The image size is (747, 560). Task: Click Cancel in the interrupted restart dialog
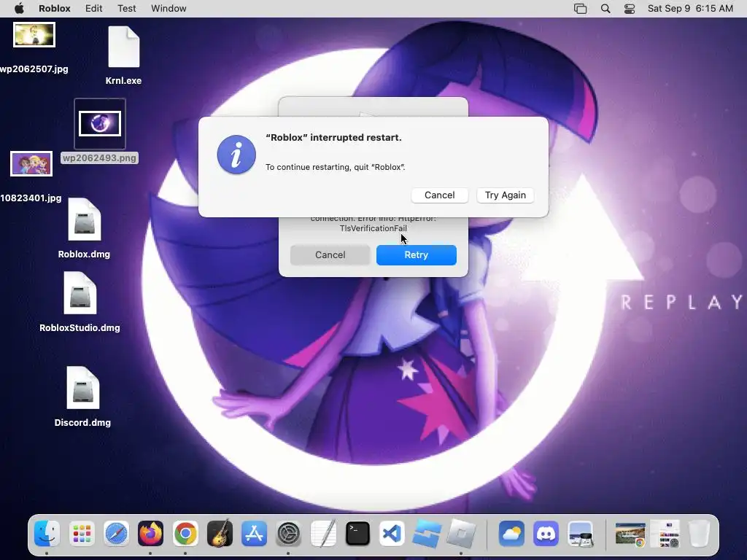coord(439,195)
